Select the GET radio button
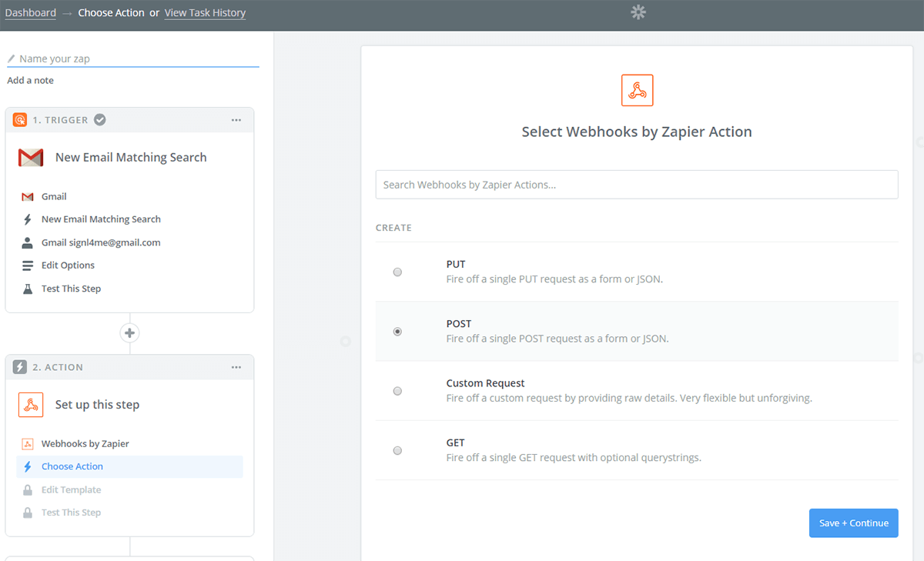This screenshot has width=924, height=561. (x=397, y=450)
